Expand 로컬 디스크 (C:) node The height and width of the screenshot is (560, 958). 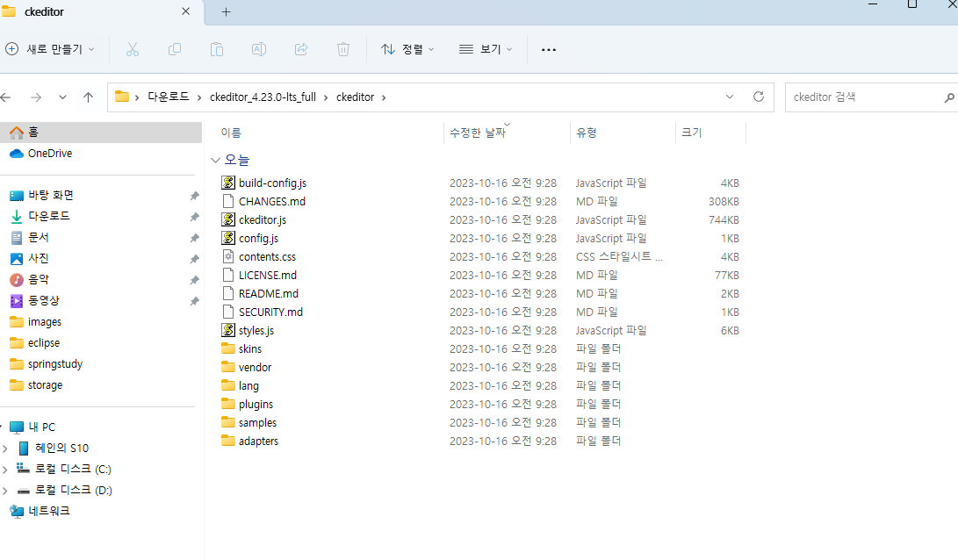[x=5, y=469]
